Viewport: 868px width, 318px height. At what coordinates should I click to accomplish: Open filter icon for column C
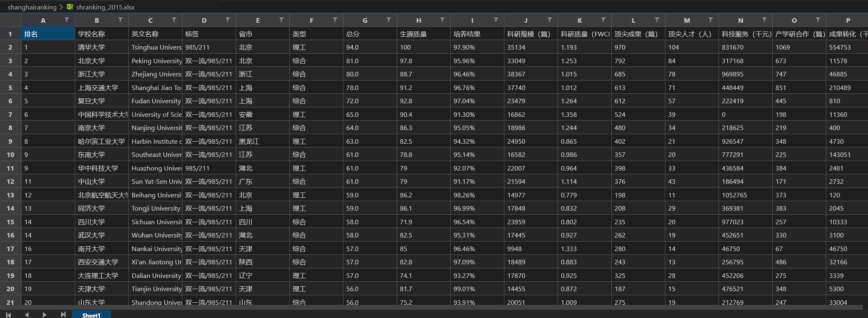tap(174, 20)
